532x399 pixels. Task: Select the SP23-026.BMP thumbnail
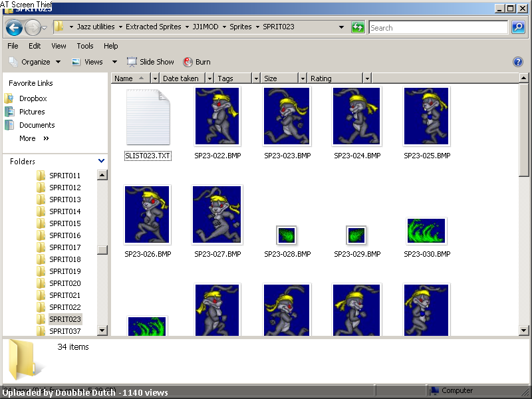[x=148, y=215]
